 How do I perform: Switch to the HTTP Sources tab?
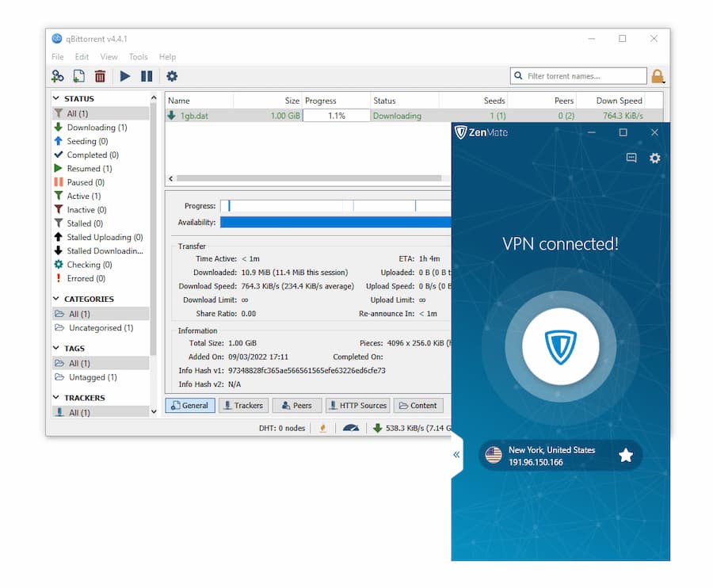coord(358,405)
